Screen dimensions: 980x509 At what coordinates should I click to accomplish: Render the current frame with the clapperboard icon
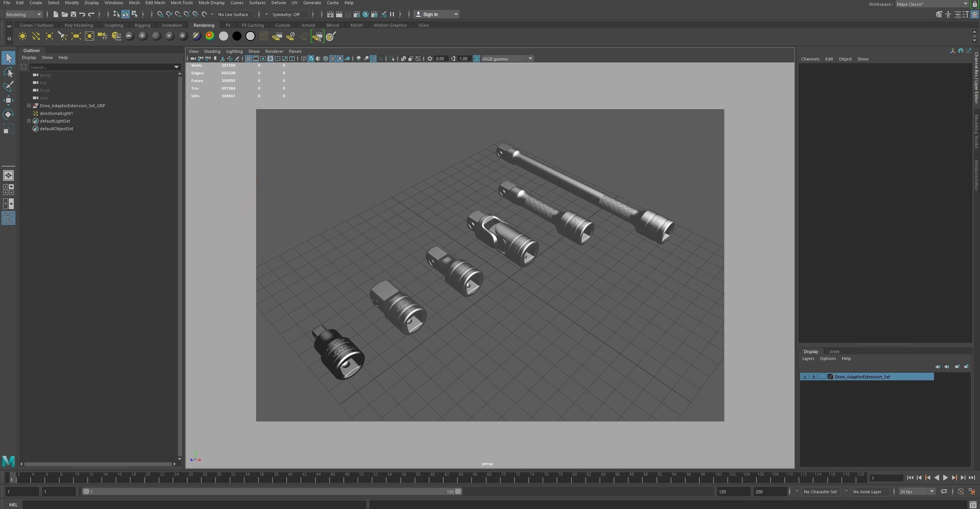tap(339, 15)
